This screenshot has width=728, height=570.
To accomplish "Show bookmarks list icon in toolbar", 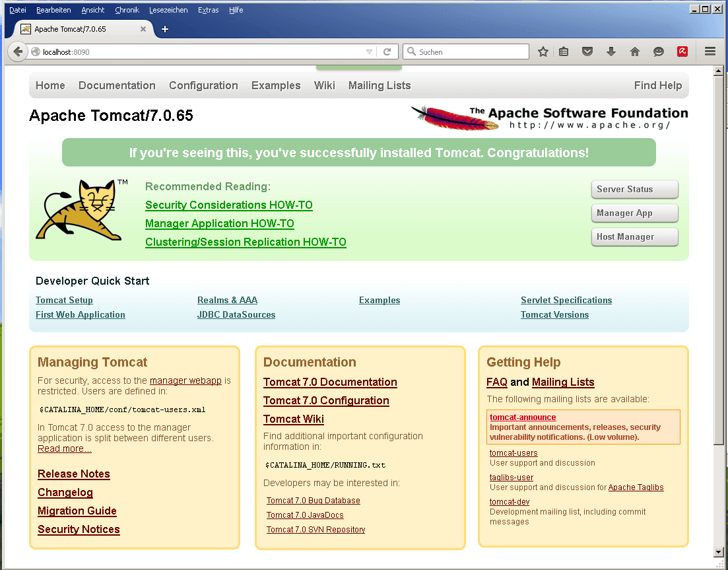I will [564, 52].
